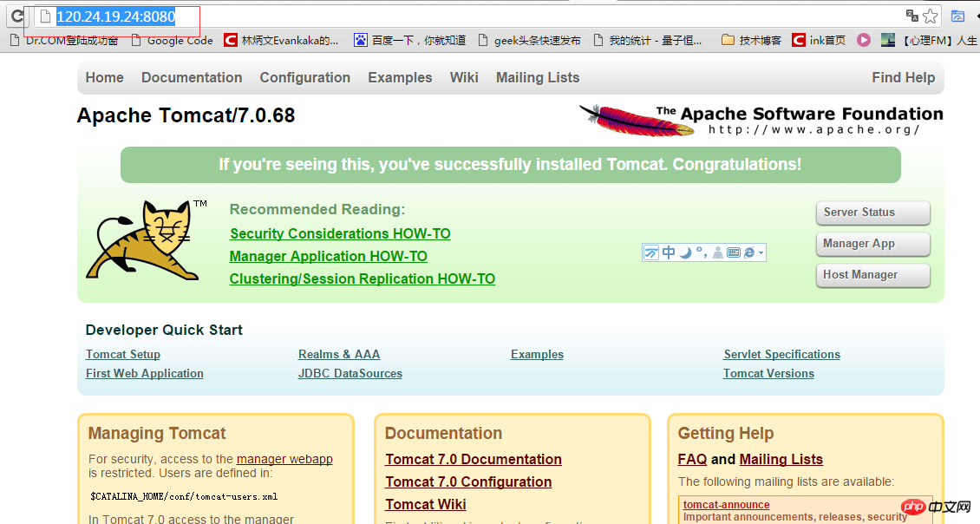This screenshot has height=524, width=980.
Task: Follow the manager webapp link
Action: pyautogui.click(x=284, y=459)
